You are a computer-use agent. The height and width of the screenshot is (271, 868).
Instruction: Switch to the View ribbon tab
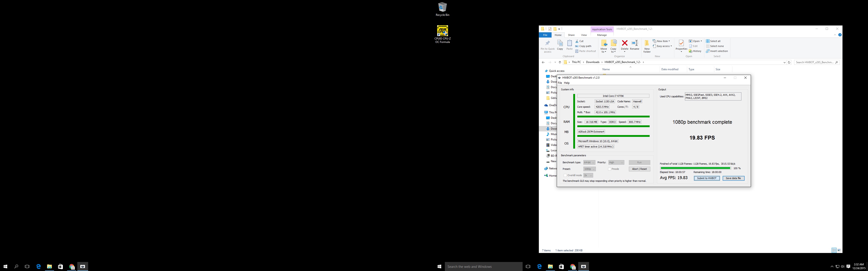[x=584, y=35]
